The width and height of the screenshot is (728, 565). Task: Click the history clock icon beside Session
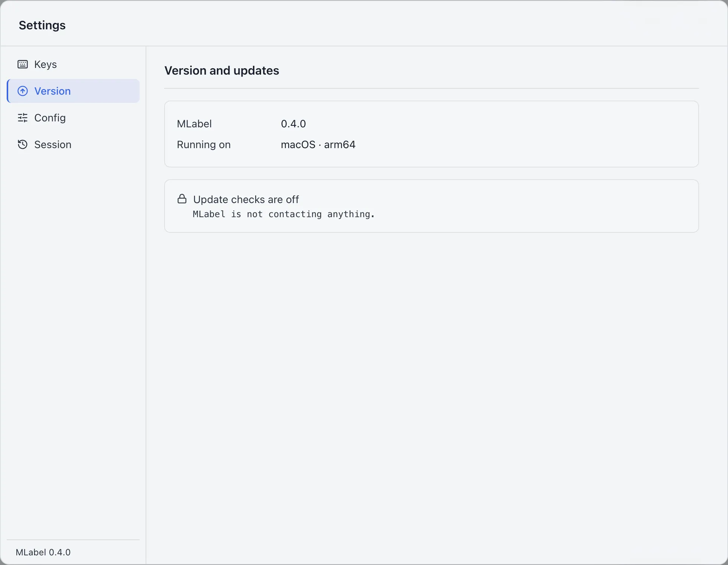click(x=23, y=144)
